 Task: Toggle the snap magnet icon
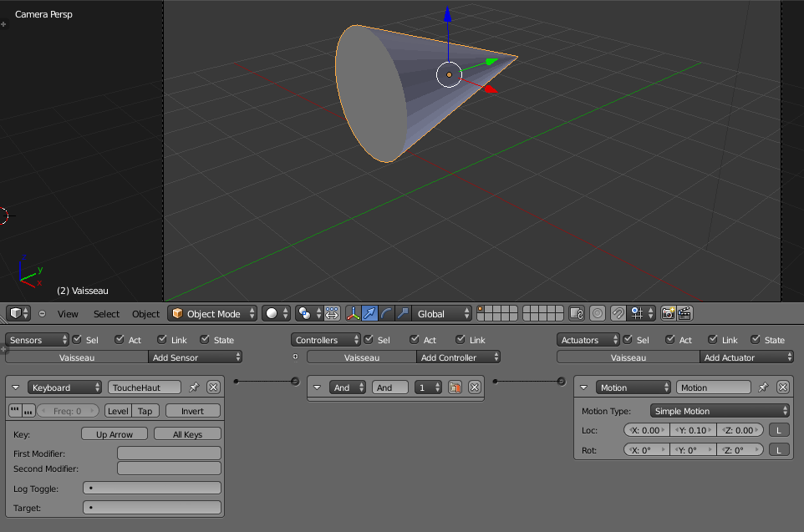pos(618,314)
